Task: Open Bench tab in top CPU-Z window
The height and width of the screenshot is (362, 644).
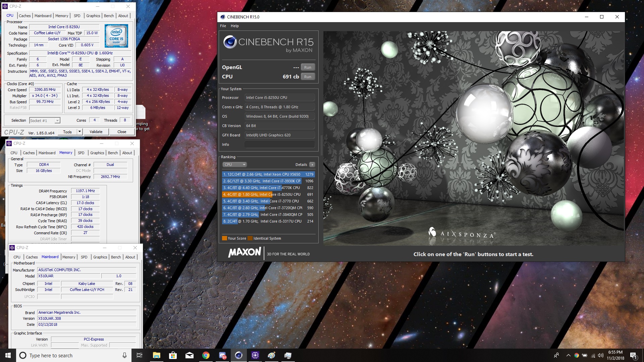Action: pos(109,16)
